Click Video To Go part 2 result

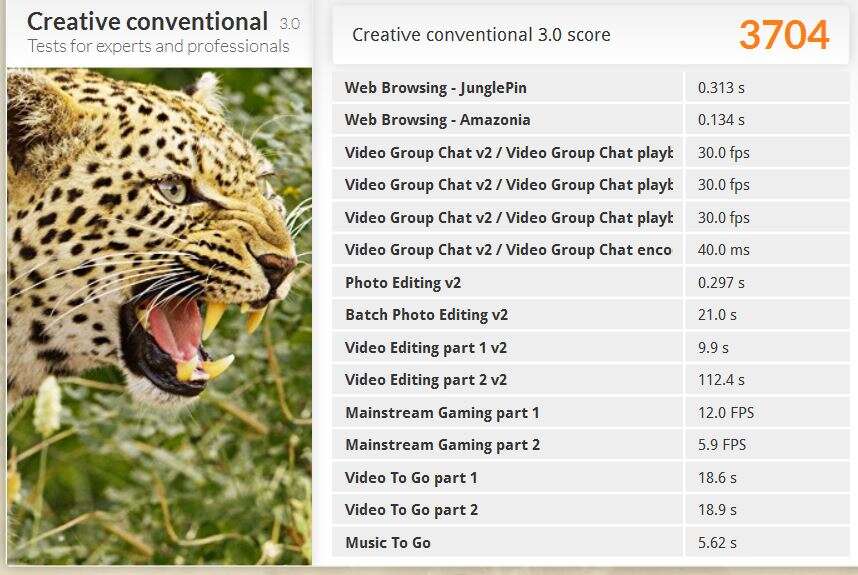pyautogui.click(x=411, y=510)
